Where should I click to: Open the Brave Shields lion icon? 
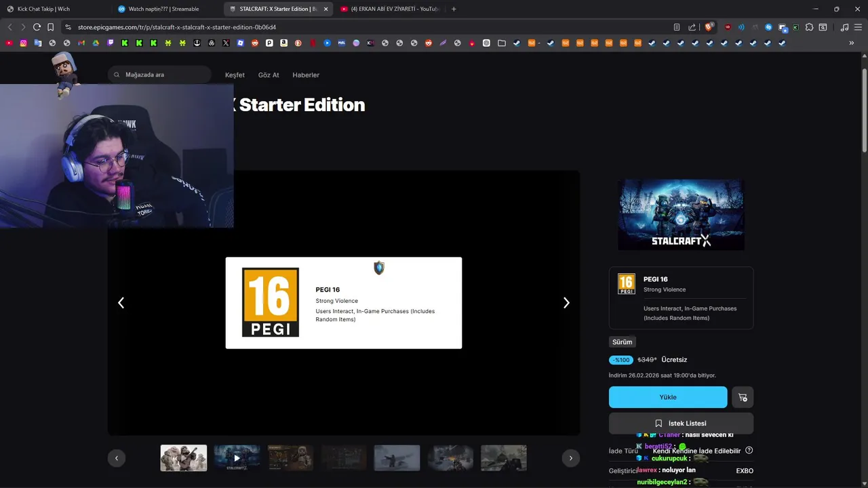[x=709, y=27]
